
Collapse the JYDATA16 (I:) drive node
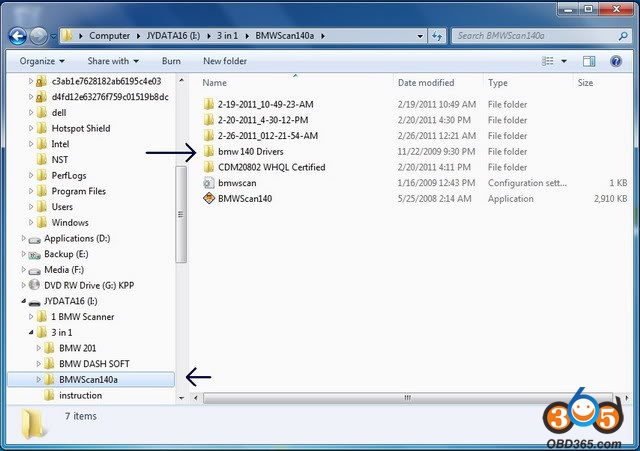pyautogui.click(x=23, y=301)
